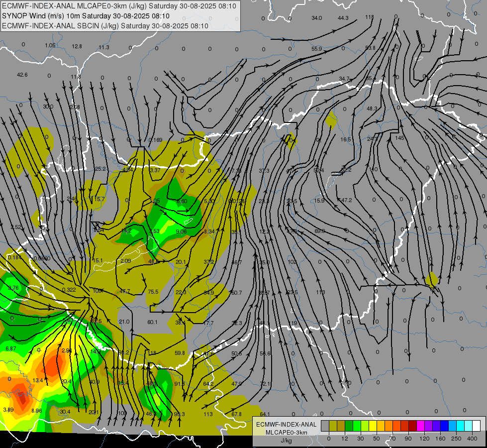Click the data value 42.6
This screenshot has width=487, height=448.
(x=22, y=75)
